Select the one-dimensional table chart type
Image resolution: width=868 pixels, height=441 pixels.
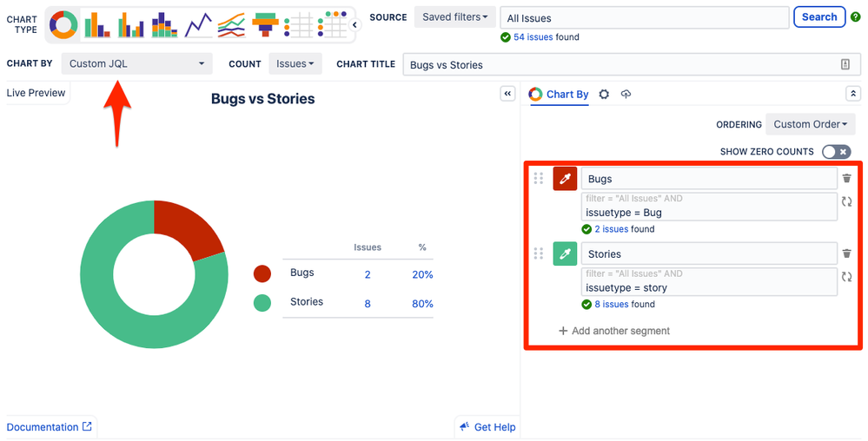pyautogui.click(x=299, y=25)
